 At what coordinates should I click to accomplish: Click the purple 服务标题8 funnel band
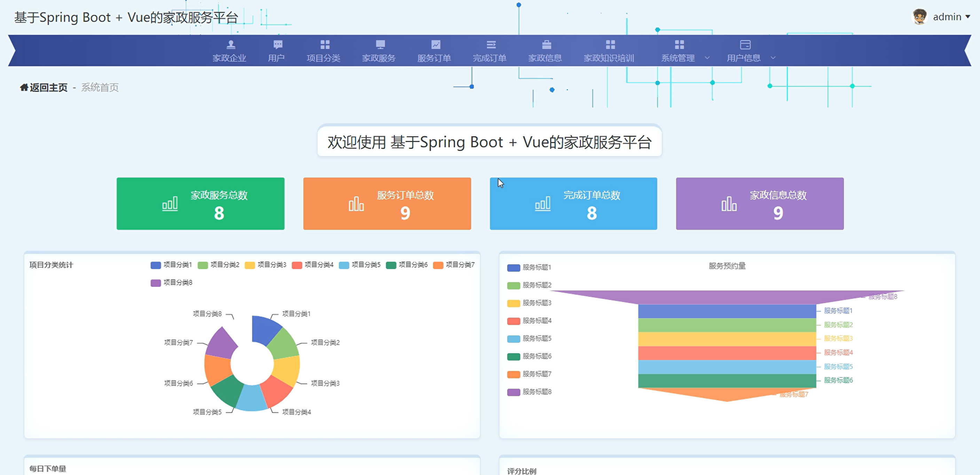[727, 297]
